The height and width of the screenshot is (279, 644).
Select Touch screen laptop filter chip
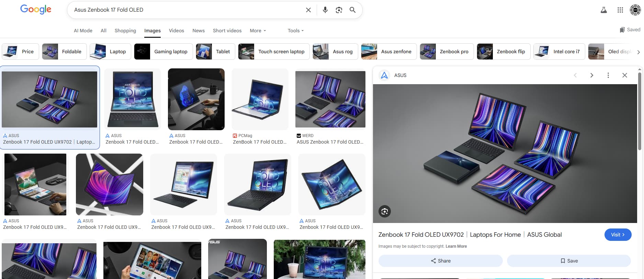[274, 52]
